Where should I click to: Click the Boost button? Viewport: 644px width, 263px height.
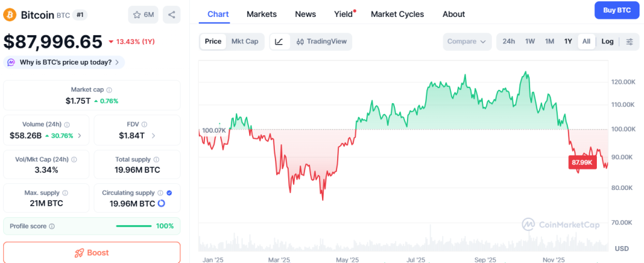[x=92, y=252]
